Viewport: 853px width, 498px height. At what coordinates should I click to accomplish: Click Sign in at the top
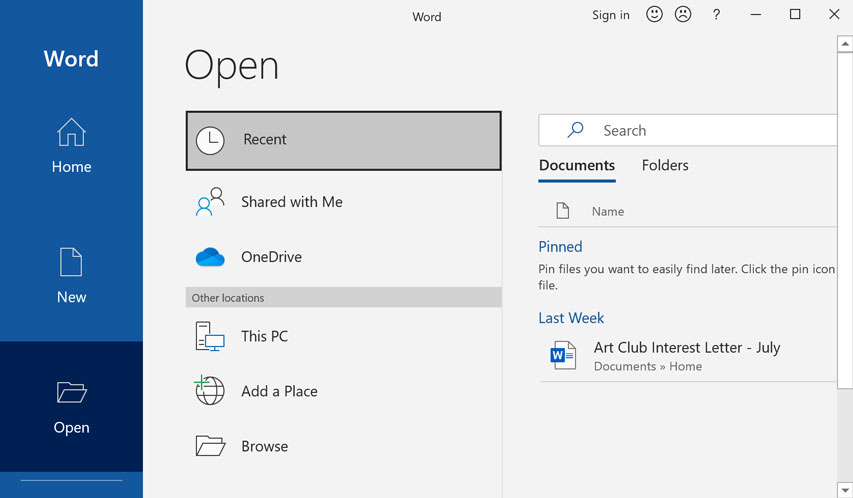coord(610,15)
